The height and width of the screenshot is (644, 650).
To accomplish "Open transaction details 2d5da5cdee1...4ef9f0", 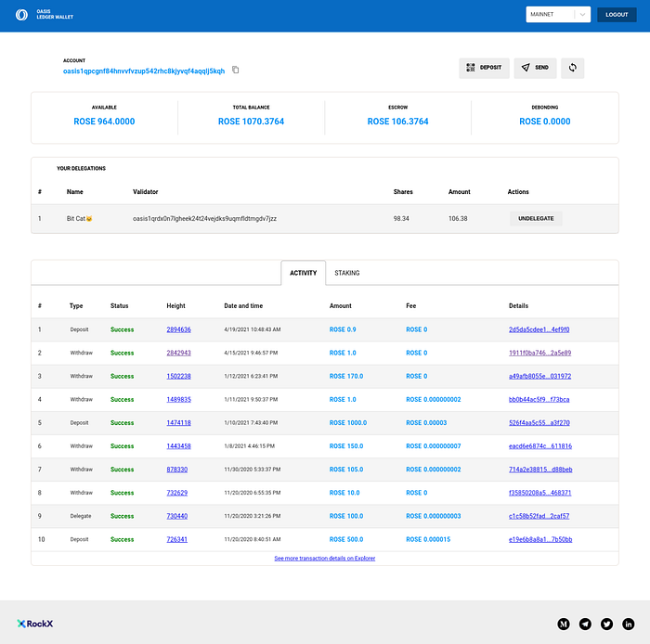I will (539, 329).
